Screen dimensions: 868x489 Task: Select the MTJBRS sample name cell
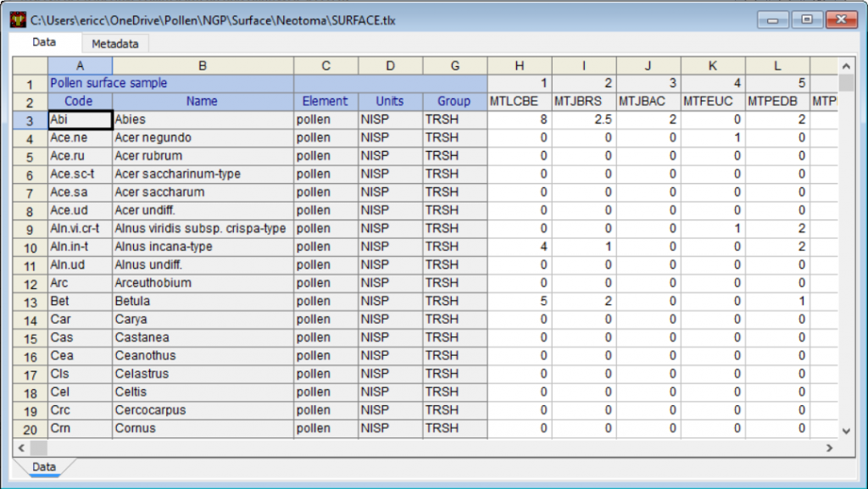[584, 102]
